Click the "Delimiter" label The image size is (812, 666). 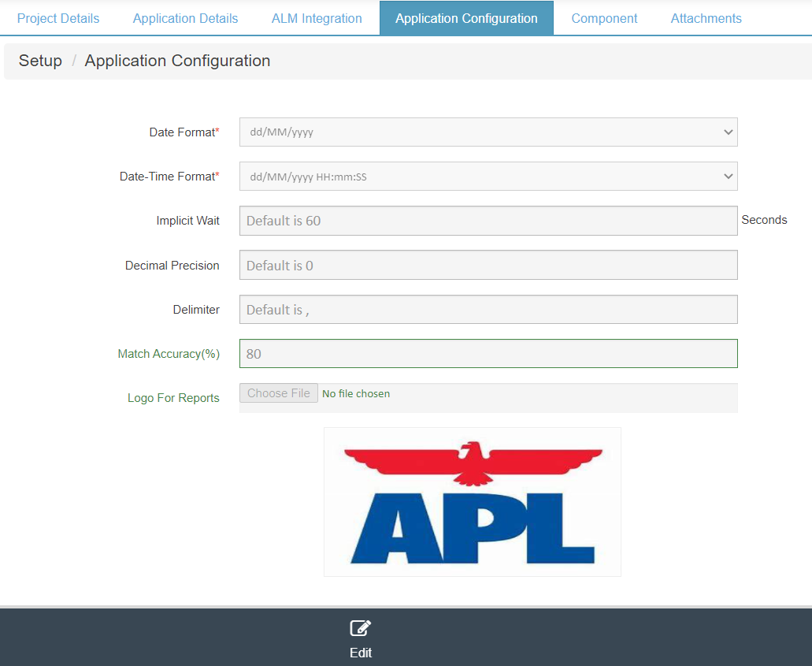tap(196, 310)
